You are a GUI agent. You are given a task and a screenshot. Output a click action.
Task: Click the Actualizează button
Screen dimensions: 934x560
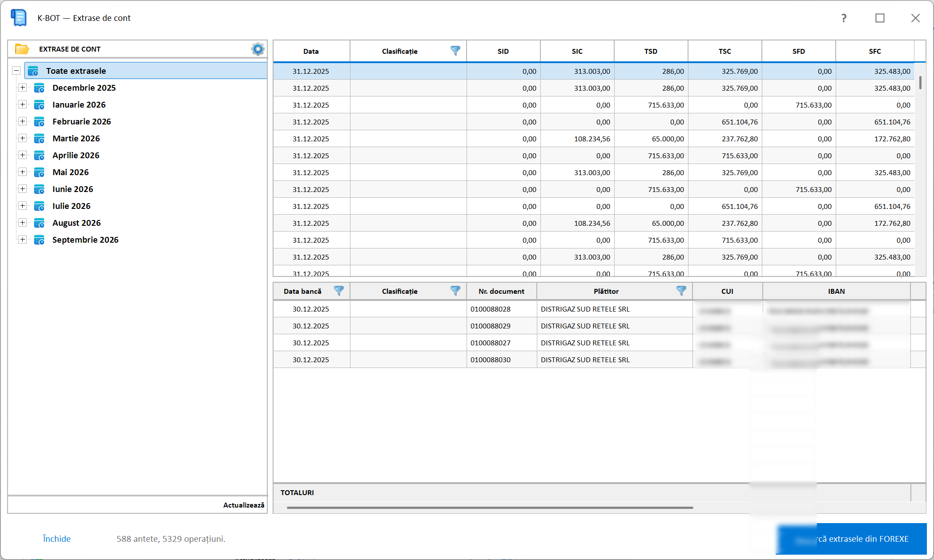(x=244, y=505)
